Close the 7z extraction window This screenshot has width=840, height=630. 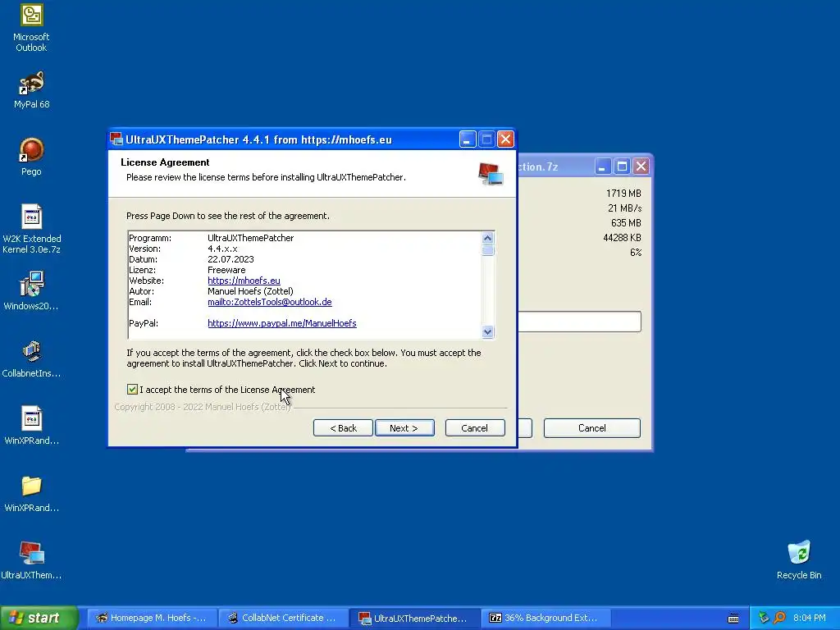tap(641, 167)
